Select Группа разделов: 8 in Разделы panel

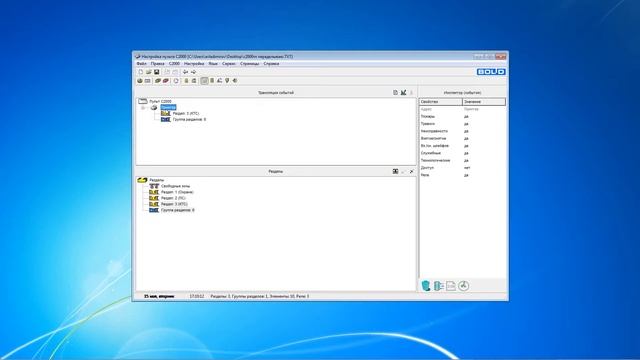[x=178, y=210]
